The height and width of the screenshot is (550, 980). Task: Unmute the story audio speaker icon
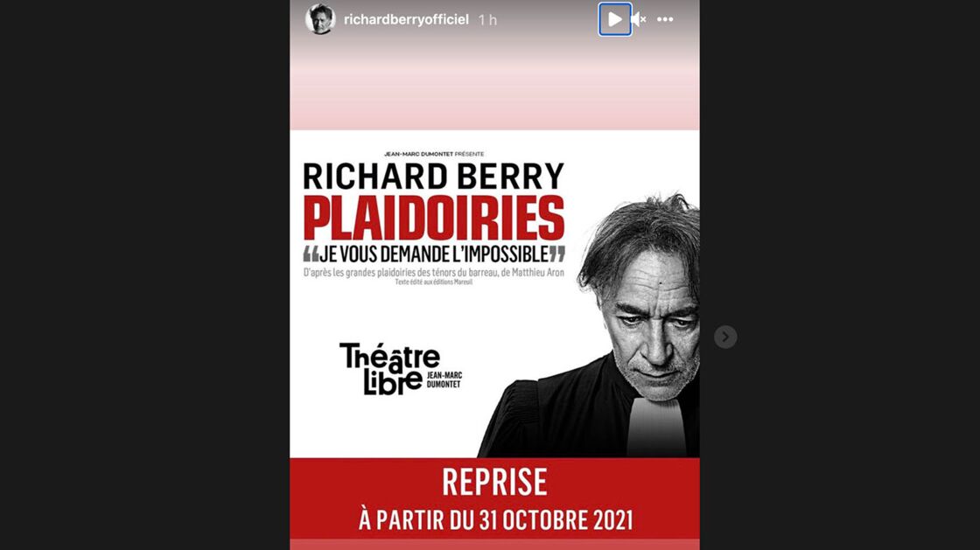638,19
